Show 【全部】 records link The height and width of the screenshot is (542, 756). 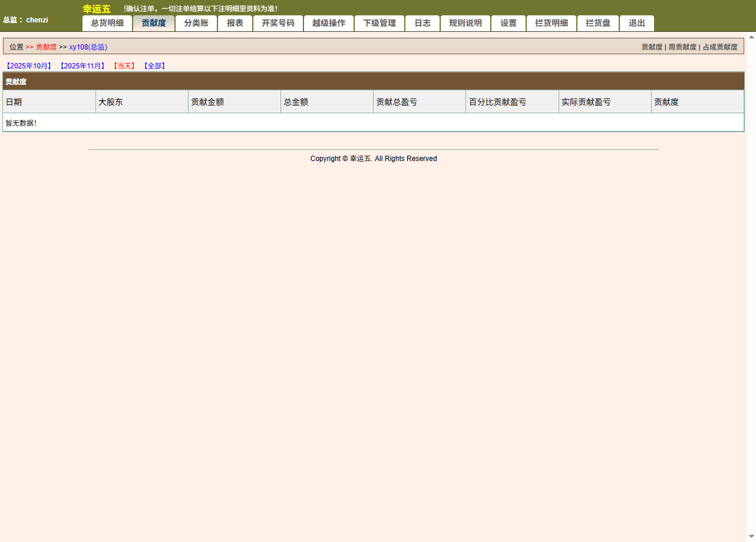[x=154, y=66]
